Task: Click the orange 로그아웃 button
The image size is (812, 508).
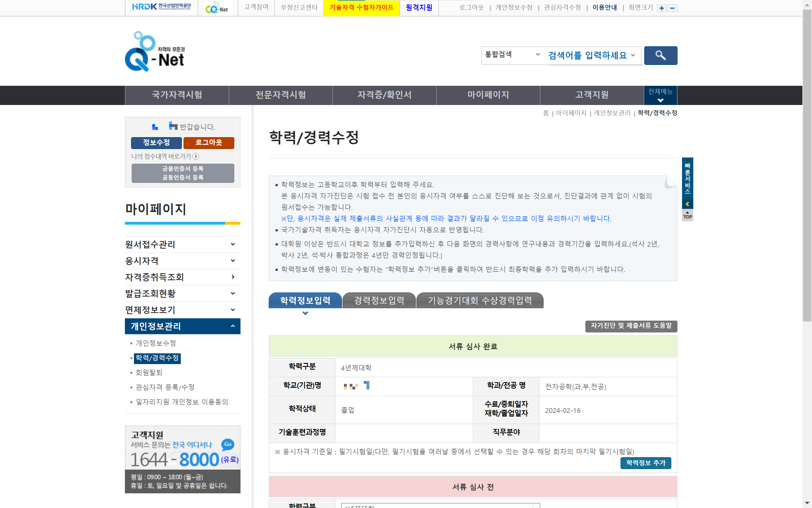Action: 209,143
